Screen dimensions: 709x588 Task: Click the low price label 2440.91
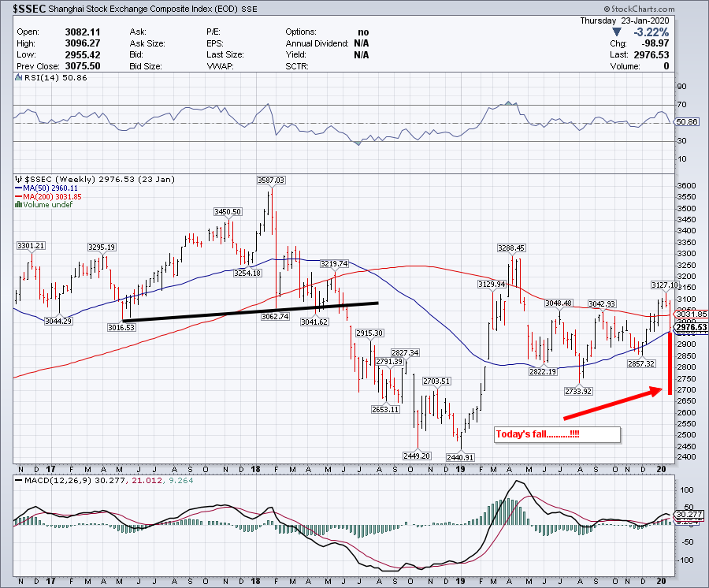460,457
